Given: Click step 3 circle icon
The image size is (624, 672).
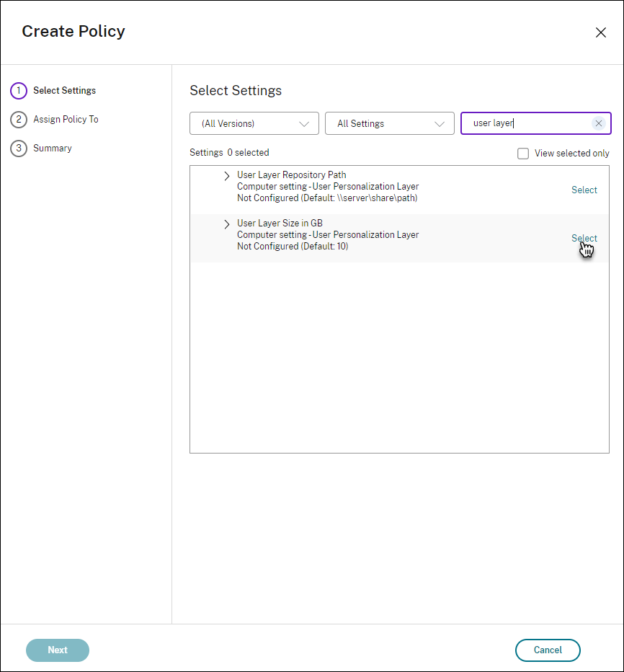Looking at the screenshot, I should [18, 149].
